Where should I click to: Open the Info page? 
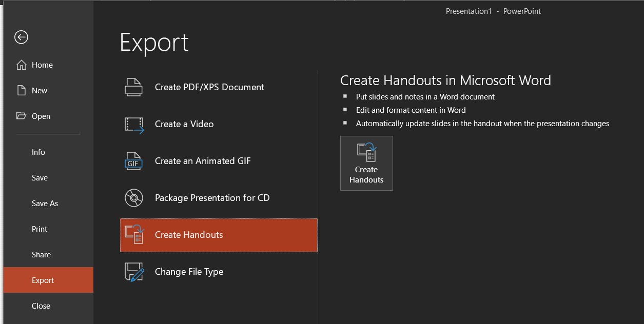tap(38, 152)
